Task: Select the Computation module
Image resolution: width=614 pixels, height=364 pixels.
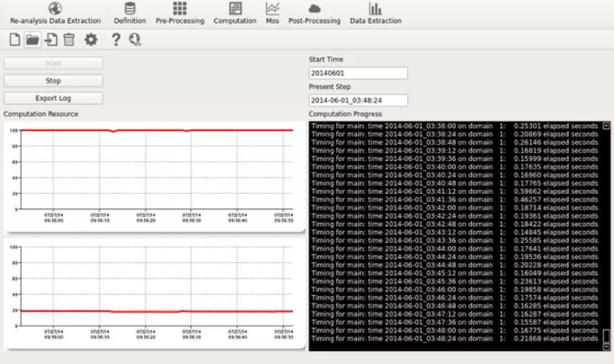Action: coord(235,12)
